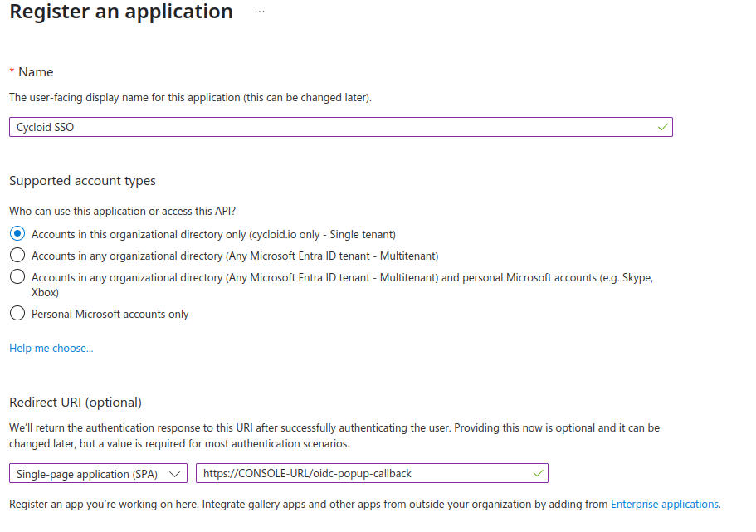Click the red asterisk next to Name
This screenshot has width=756, height=532.
12,73
